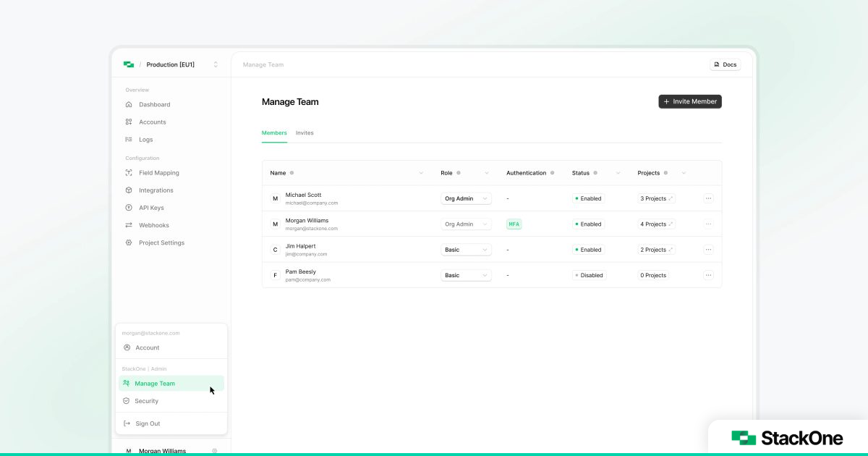Viewport: 868px width, 456px height.
Task: Click the Accounts grid icon
Action: (x=128, y=122)
